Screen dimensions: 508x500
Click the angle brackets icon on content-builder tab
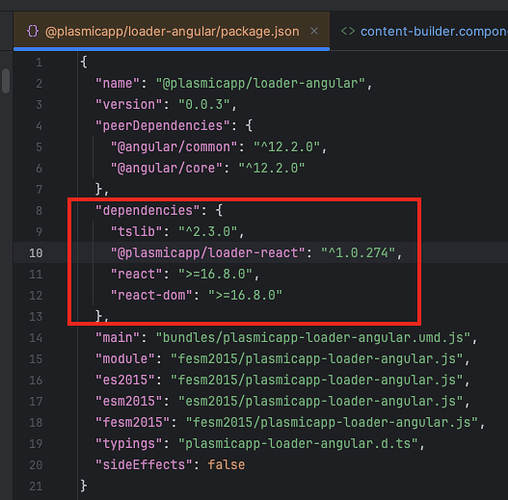pyautogui.click(x=348, y=31)
